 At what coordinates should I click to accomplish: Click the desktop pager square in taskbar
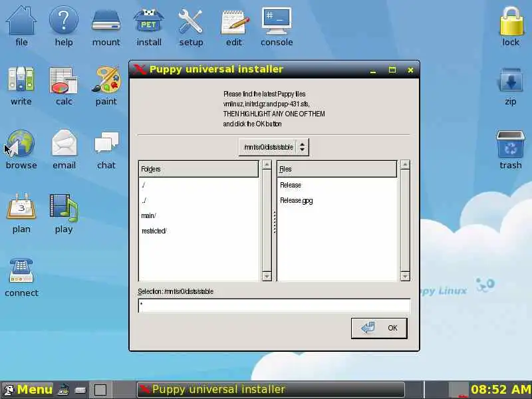[x=100, y=390]
